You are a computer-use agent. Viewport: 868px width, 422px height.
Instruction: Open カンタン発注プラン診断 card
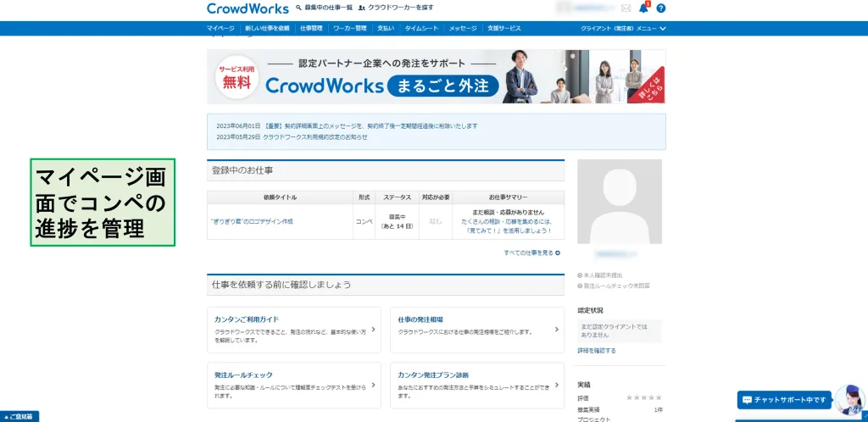click(477, 385)
